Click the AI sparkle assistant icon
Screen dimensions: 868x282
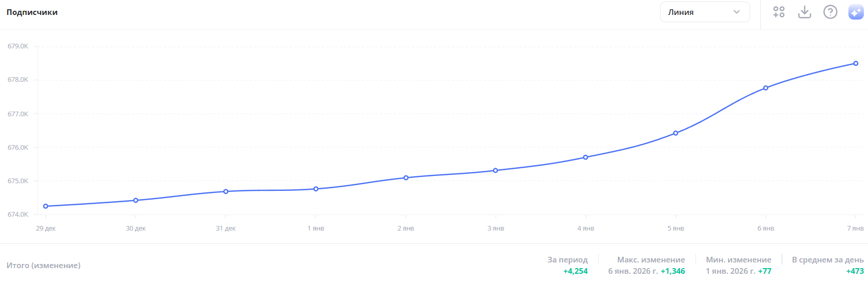(856, 12)
